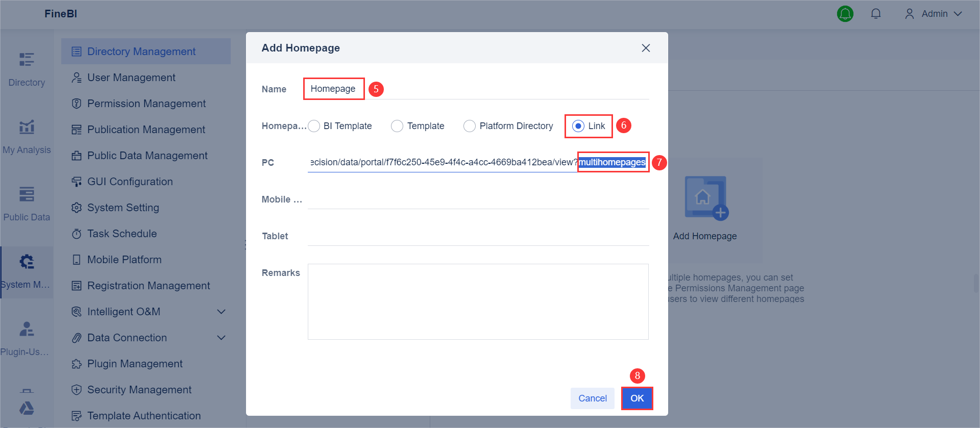Click the Mobile Platform phone icon
Viewport: 980px width, 428px height.
[x=77, y=260]
